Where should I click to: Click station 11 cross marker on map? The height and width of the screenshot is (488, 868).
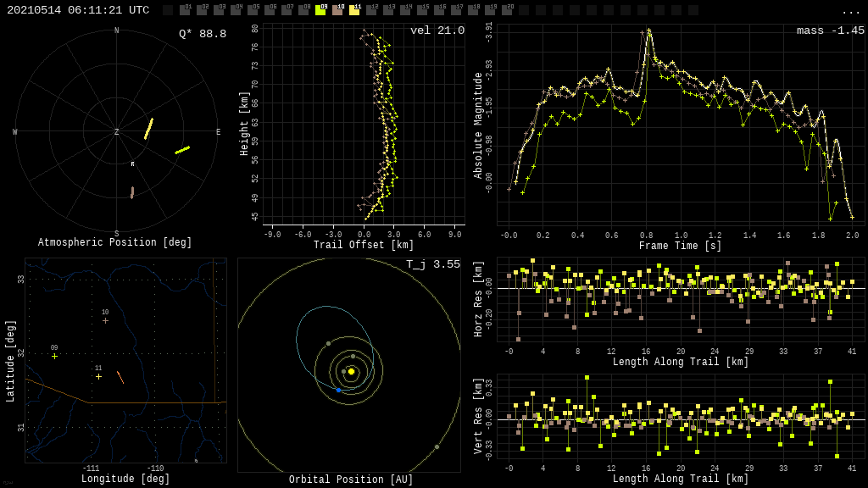[98, 376]
